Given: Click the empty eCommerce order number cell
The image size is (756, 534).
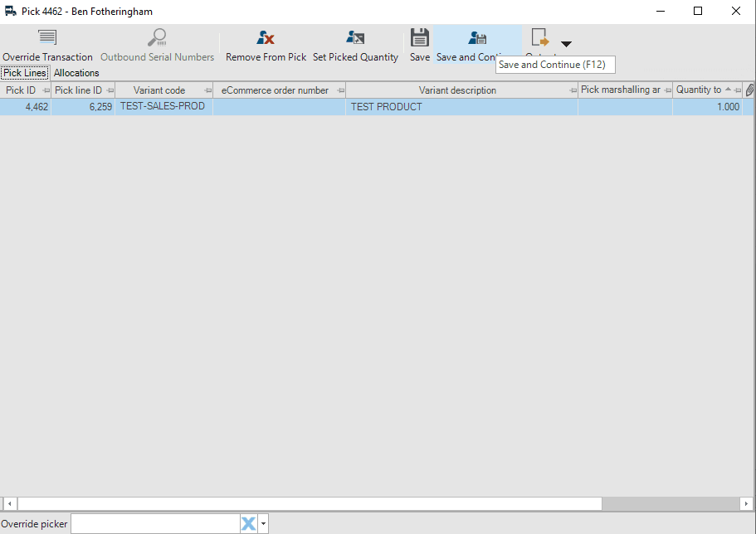Looking at the screenshot, I should coord(280,107).
